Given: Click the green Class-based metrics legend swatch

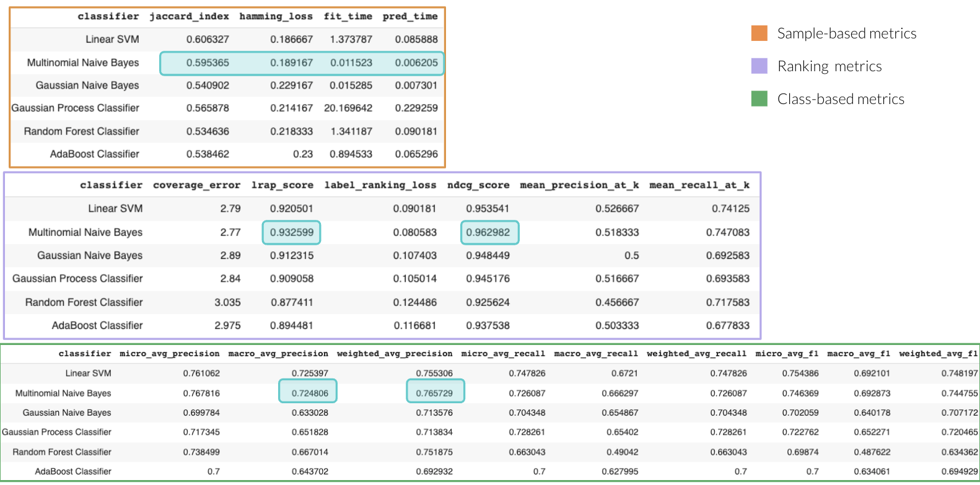Looking at the screenshot, I should (759, 99).
